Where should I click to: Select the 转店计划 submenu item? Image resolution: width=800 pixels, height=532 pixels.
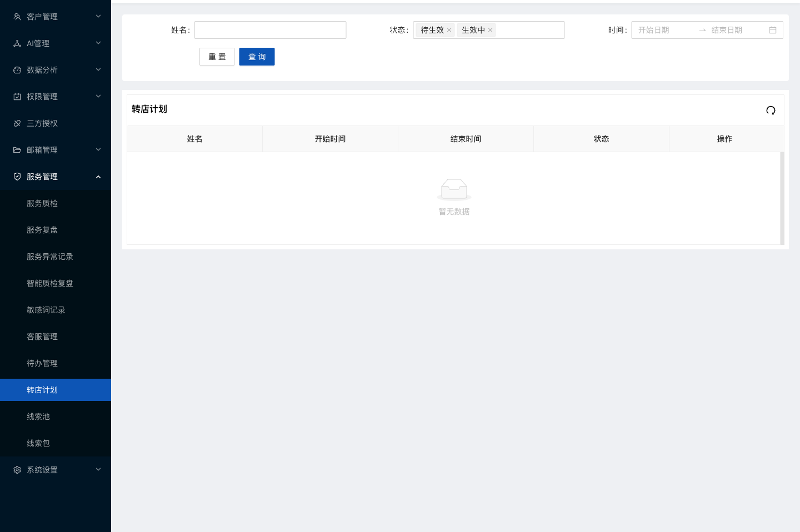56,390
